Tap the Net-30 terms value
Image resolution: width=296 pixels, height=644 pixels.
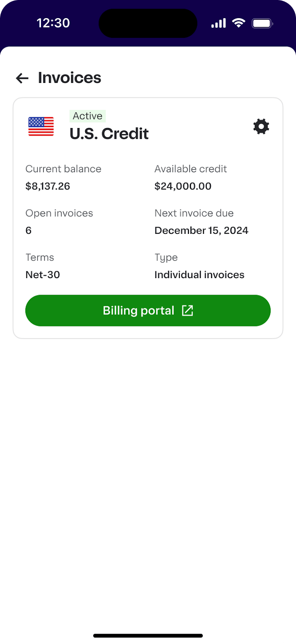pos(43,275)
